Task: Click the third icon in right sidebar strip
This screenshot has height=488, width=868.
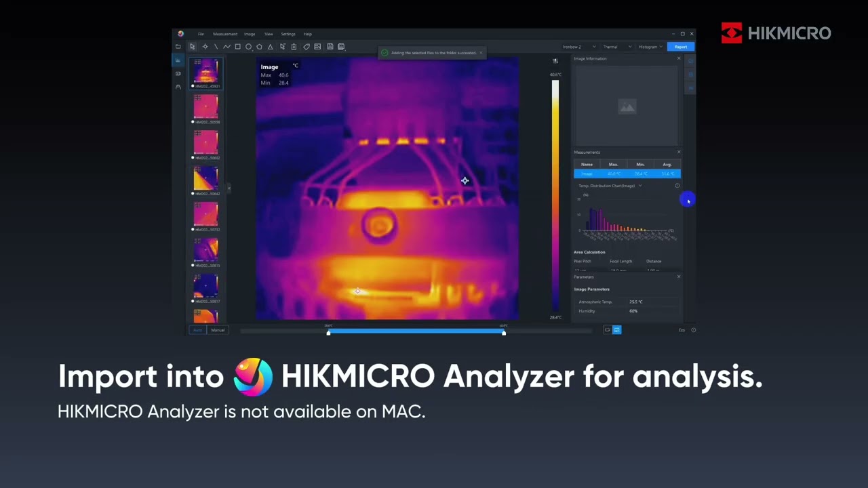Action: tap(690, 88)
